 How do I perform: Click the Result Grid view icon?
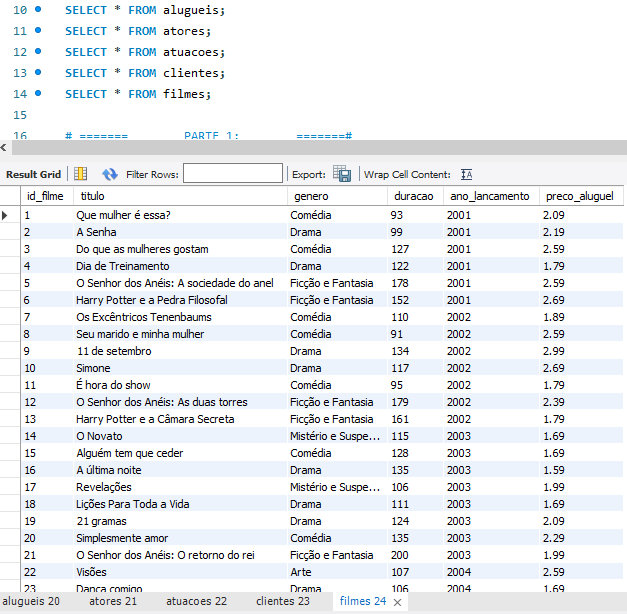[x=80, y=174]
